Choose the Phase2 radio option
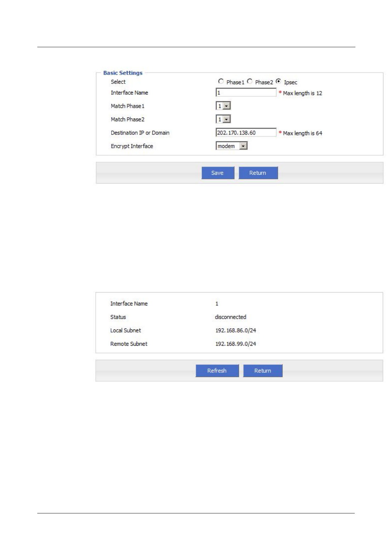 pos(250,81)
